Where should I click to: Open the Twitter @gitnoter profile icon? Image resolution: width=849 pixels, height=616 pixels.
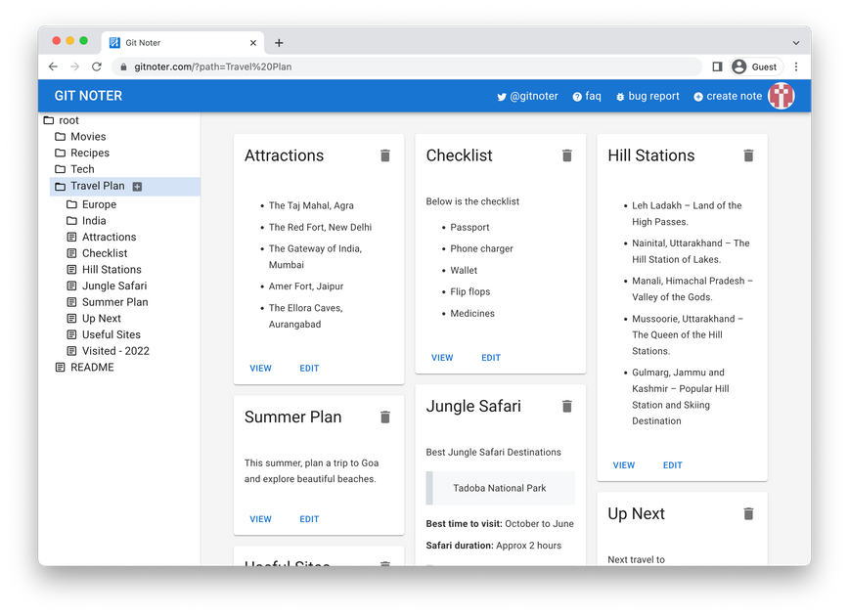point(502,96)
